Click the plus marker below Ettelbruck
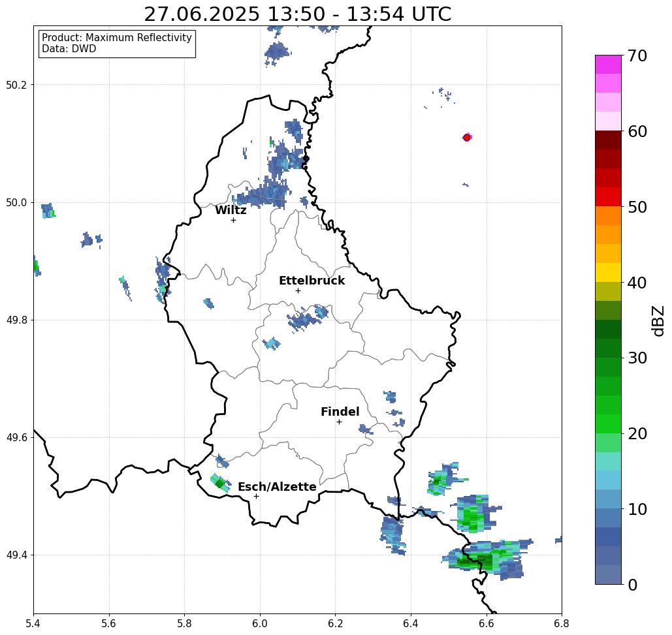 coord(298,290)
